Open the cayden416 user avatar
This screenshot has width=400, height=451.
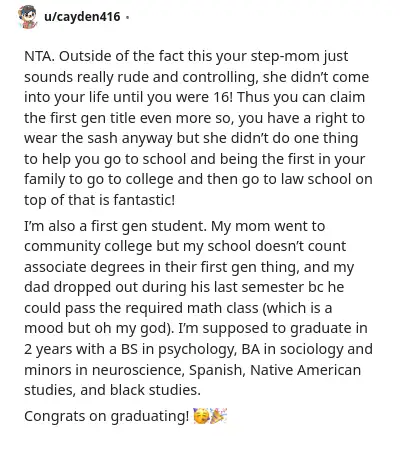click(27, 17)
